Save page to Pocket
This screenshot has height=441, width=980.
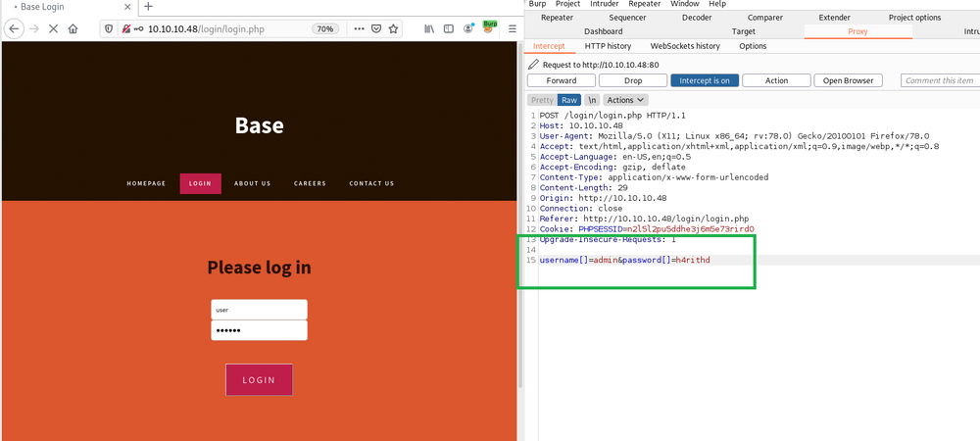[376, 28]
